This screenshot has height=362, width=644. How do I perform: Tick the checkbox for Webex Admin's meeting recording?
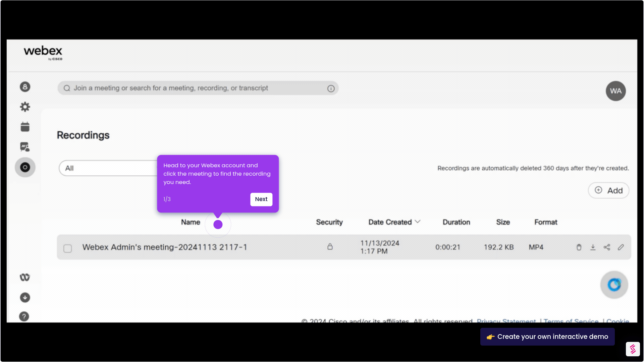click(x=68, y=248)
